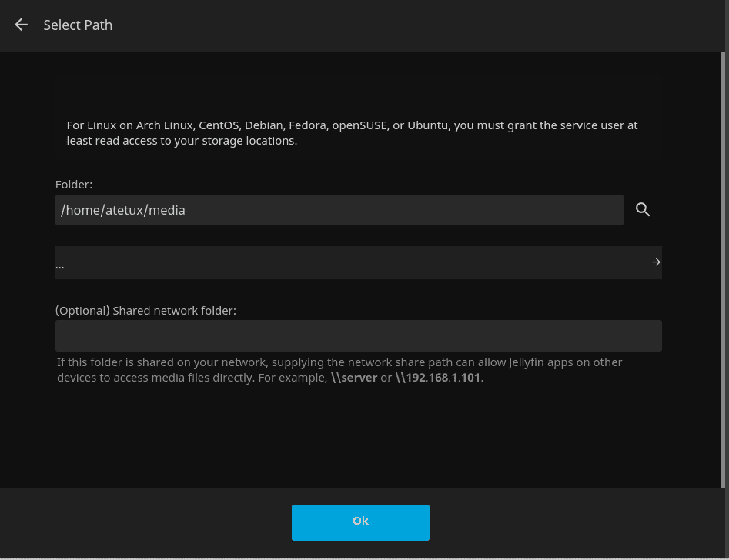
Task: Click "(Optional) Shared network folder:" label
Action: (x=145, y=311)
